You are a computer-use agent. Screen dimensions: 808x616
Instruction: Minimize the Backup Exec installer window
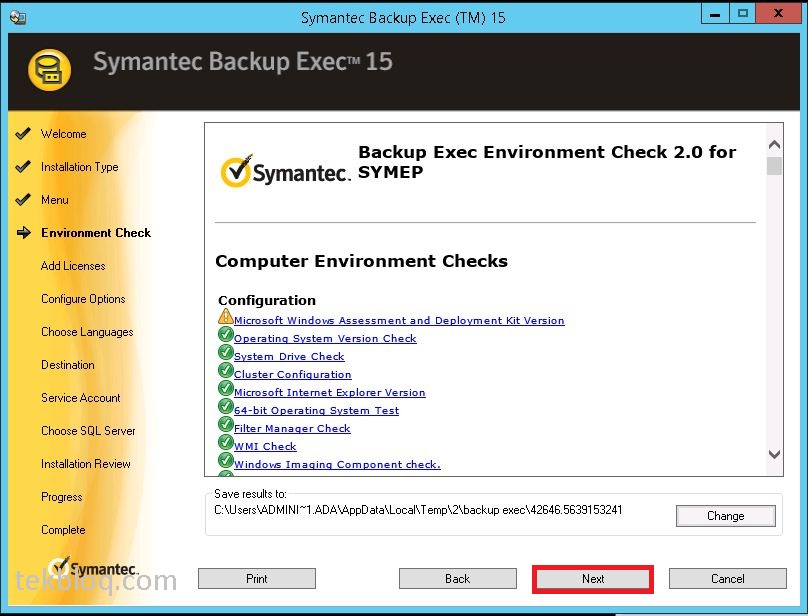point(715,14)
